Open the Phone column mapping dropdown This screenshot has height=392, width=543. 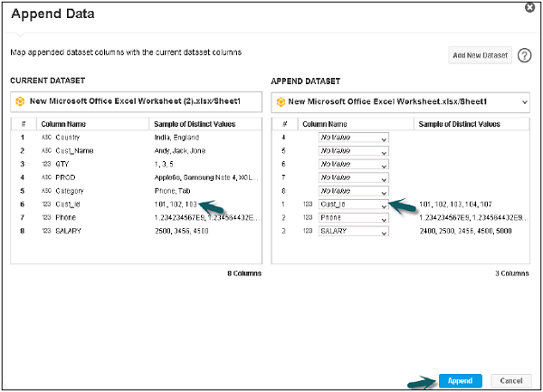(x=384, y=218)
